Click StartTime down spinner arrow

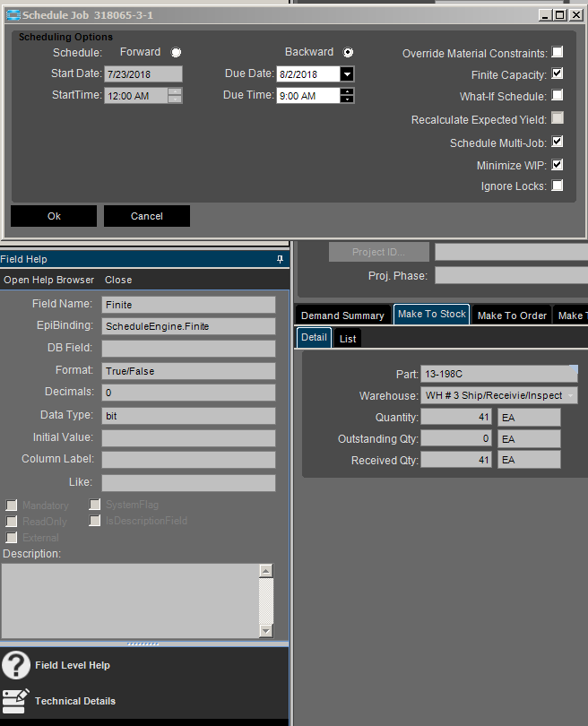(175, 99)
